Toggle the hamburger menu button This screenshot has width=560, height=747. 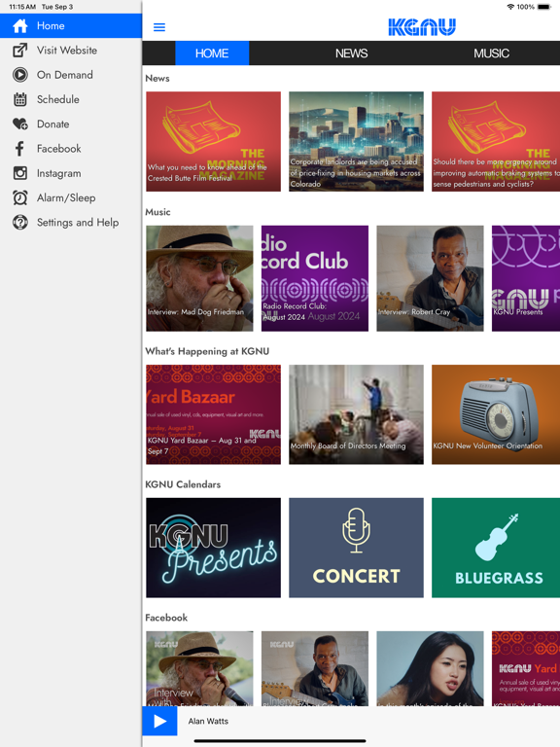tap(159, 27)
